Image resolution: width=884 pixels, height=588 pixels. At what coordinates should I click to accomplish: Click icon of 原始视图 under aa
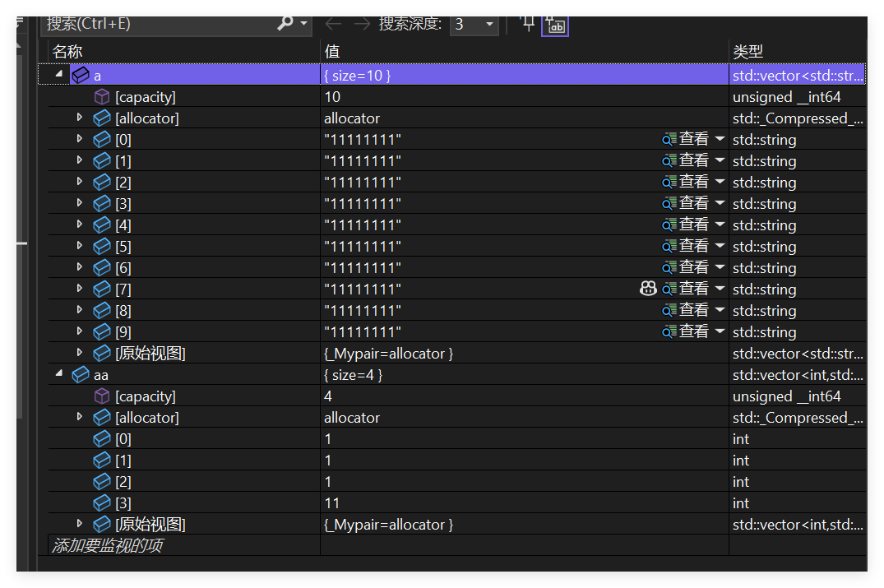point(102,525)
